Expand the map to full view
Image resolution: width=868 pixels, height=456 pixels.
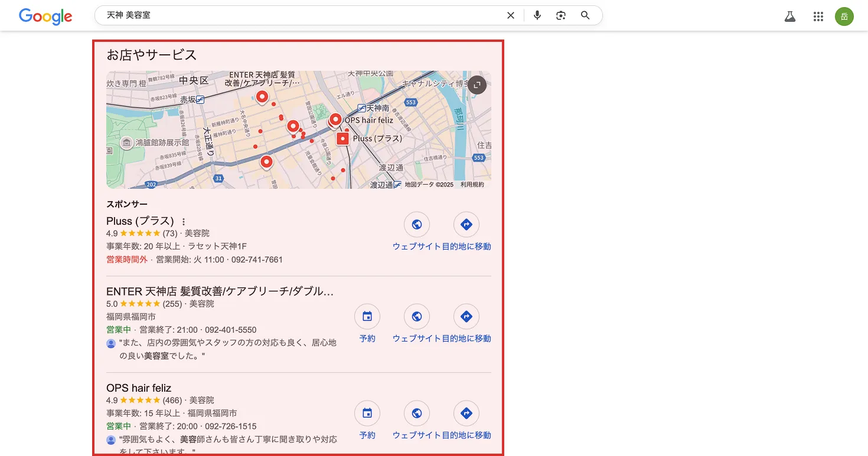[x=477, y=84]
